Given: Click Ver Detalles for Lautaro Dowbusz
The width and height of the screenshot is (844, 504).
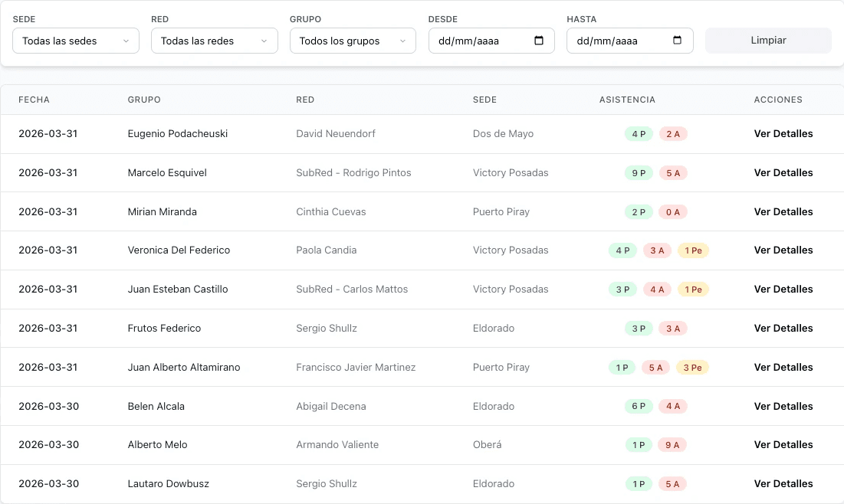Looking at the screenshot, I should tap(783, 483).
